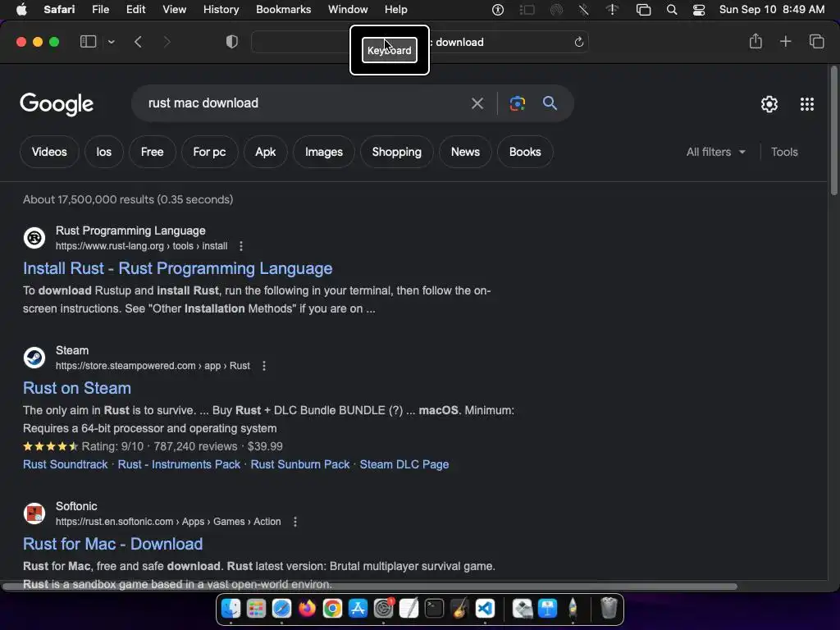Search by image with Google Lens
The image size is (840, 630).
517,103
